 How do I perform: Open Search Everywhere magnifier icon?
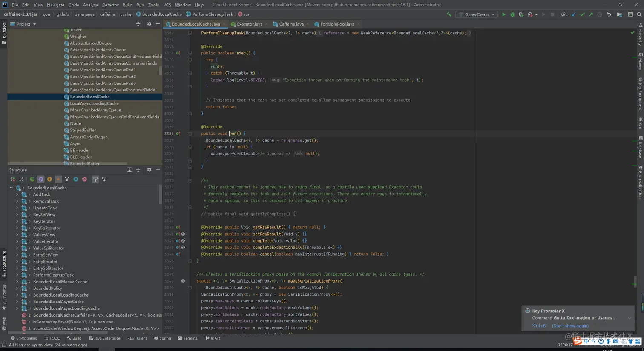[x=639, y=14]
